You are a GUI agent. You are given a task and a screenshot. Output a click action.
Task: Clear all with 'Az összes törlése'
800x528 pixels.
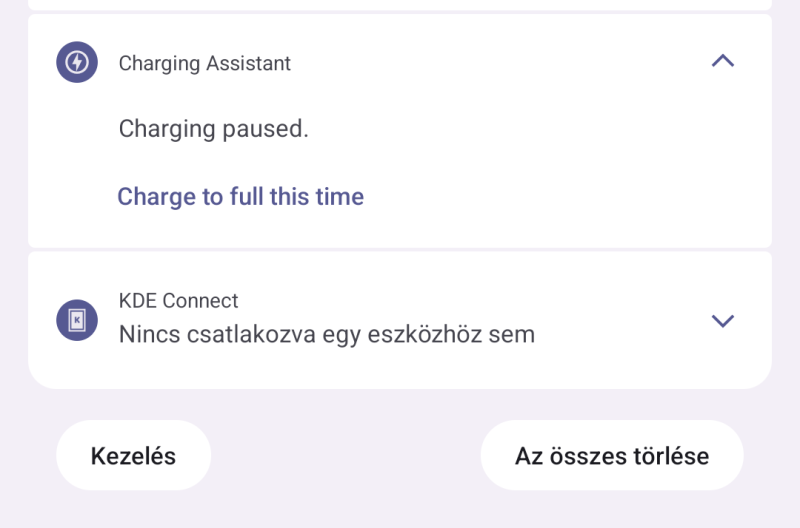(x=612, y=456)
